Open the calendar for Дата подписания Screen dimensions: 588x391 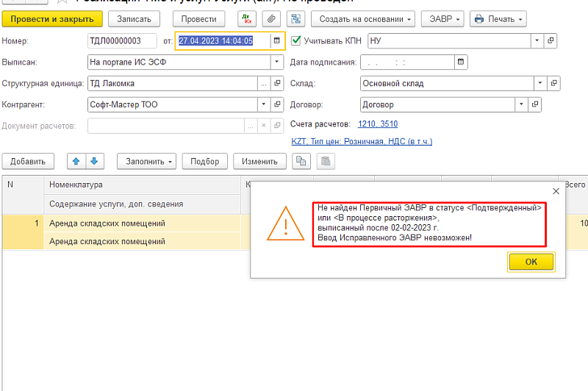[x=461, y=62]
